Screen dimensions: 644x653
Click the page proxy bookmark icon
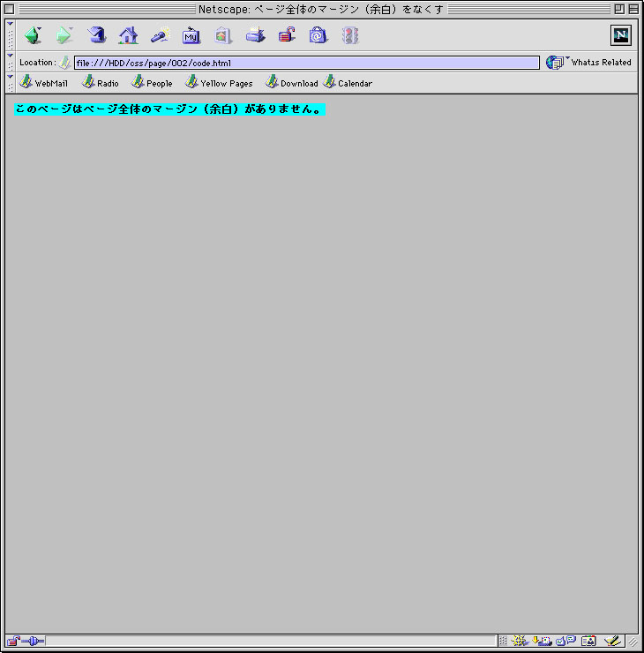click(x=65, y=63)
